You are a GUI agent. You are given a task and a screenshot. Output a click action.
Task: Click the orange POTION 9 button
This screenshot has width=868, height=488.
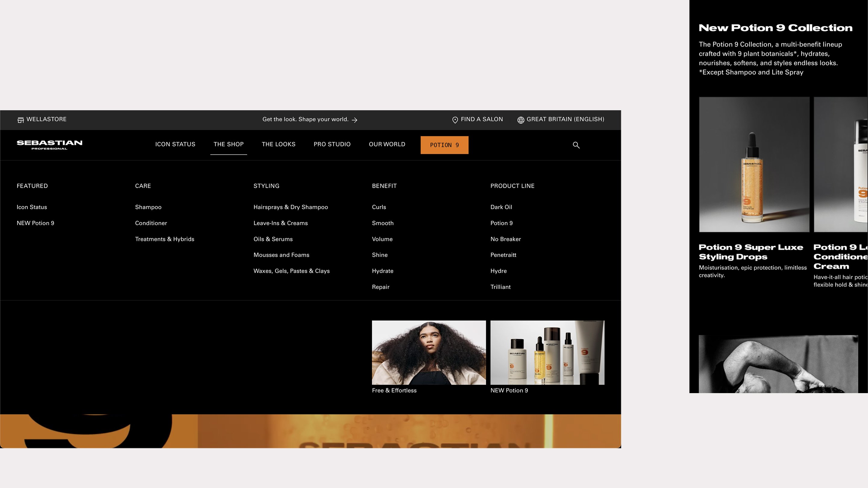[445, 145]
